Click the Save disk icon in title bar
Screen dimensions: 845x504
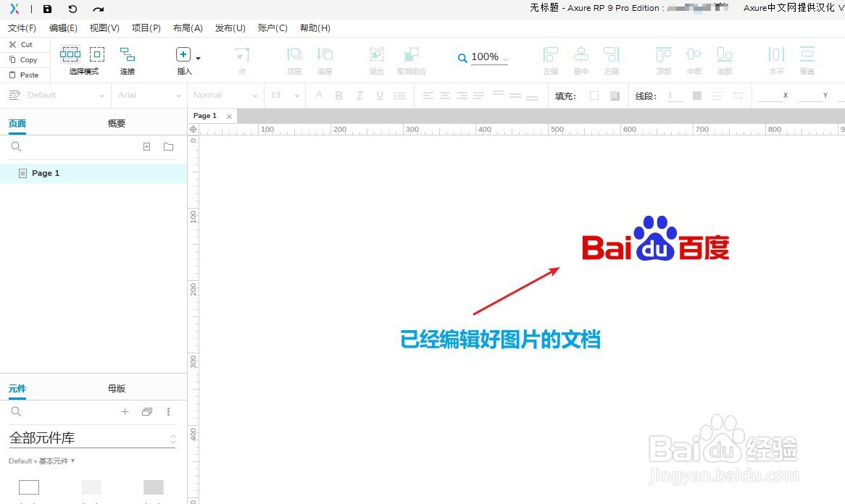point(47,9)
